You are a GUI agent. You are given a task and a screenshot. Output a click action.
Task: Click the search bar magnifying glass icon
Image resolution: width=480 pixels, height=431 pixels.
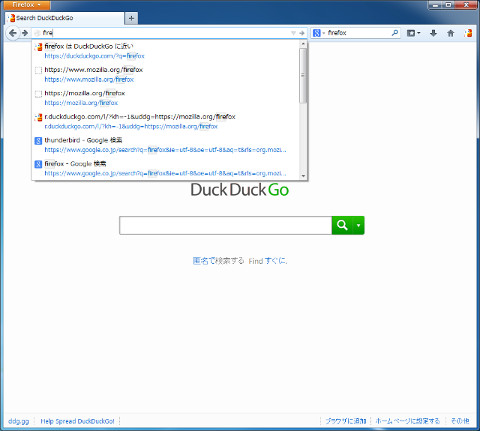point(395,33)
